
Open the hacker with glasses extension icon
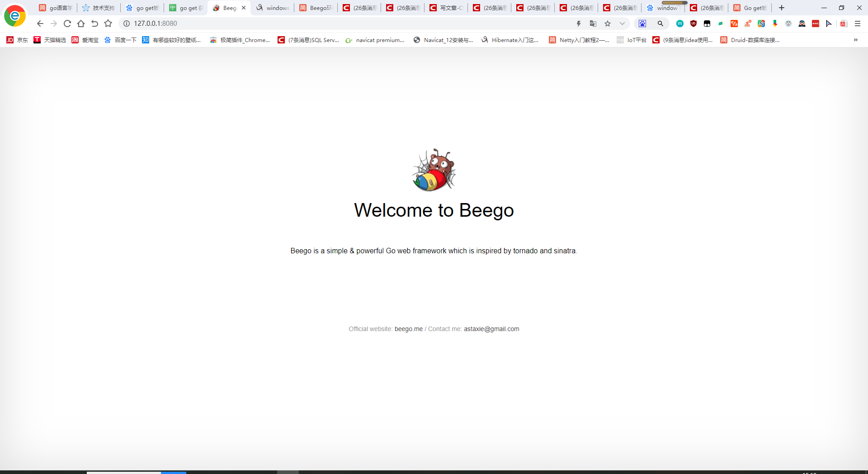(x=802, y=24)
